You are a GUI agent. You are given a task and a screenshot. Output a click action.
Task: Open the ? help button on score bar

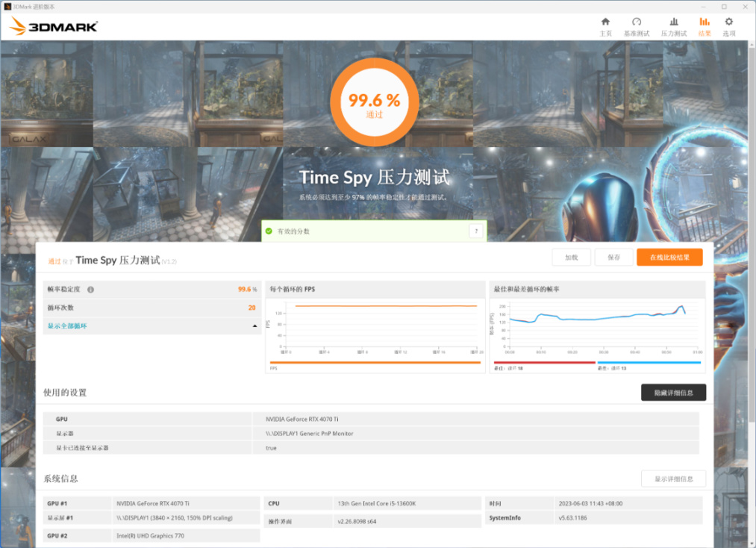[x=476, y=231]
